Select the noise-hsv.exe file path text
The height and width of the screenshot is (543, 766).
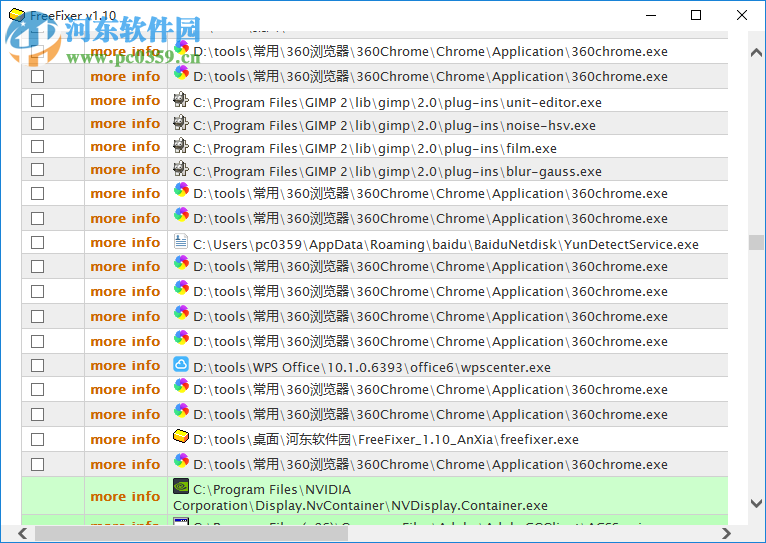click(394, 125)
